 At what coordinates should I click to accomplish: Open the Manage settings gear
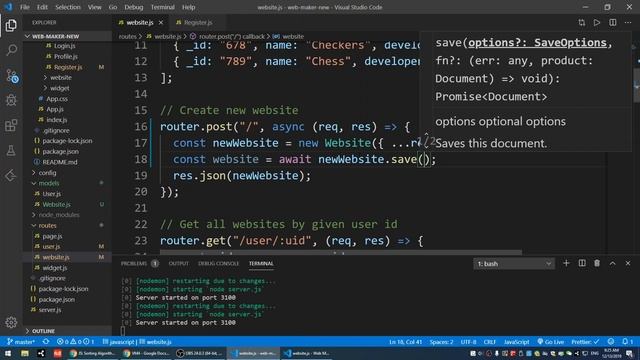coord(11,322)
